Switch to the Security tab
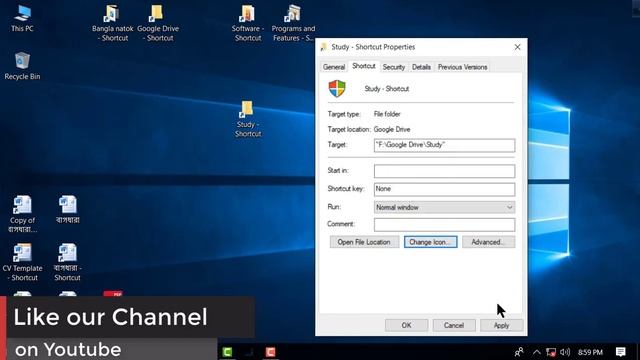 (393, 67)
